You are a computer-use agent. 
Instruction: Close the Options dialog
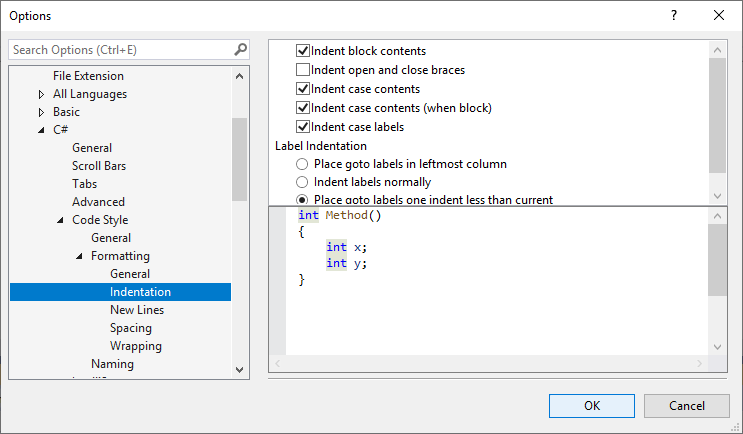pyautogui.click(x=719, y=15)
